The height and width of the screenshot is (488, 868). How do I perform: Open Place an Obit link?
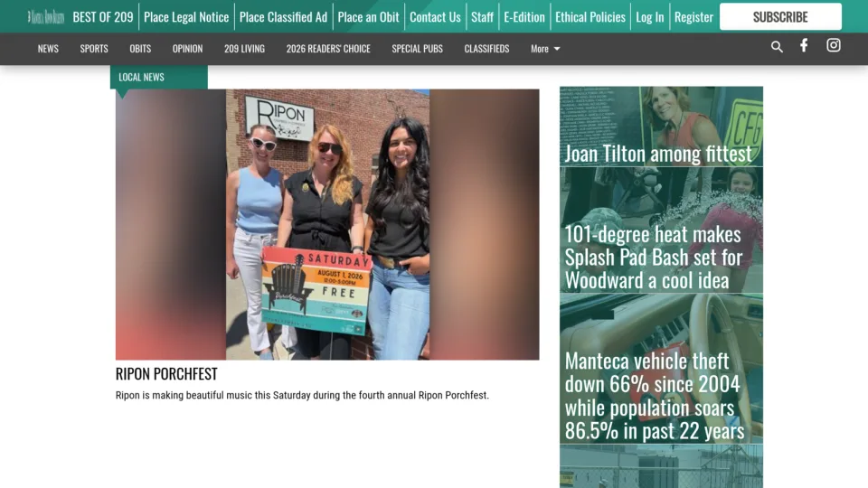368,17
